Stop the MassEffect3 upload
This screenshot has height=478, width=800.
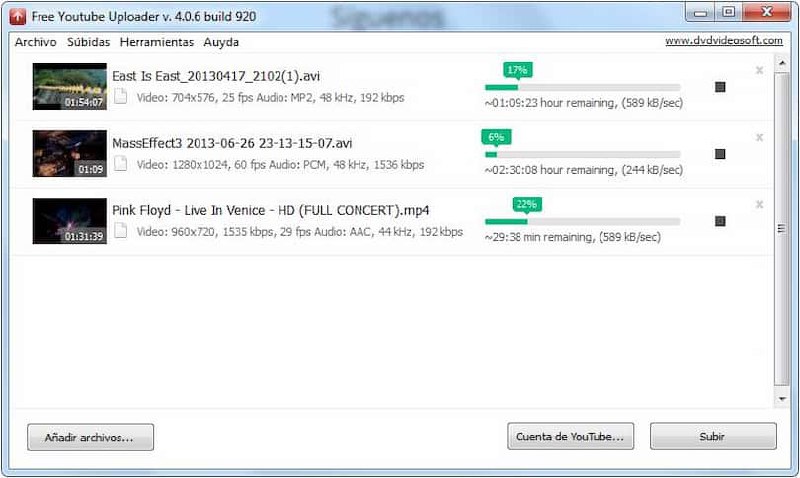coord(720,154)
